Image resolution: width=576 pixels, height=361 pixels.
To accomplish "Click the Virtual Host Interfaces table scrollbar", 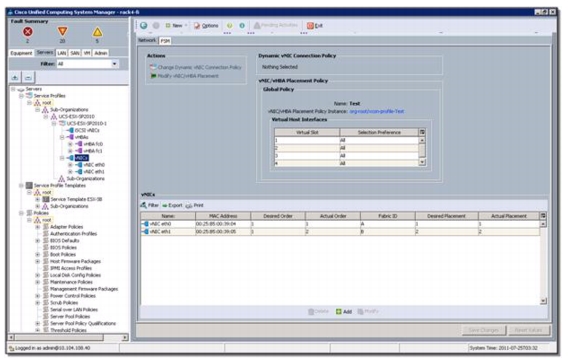I will 422,151.
